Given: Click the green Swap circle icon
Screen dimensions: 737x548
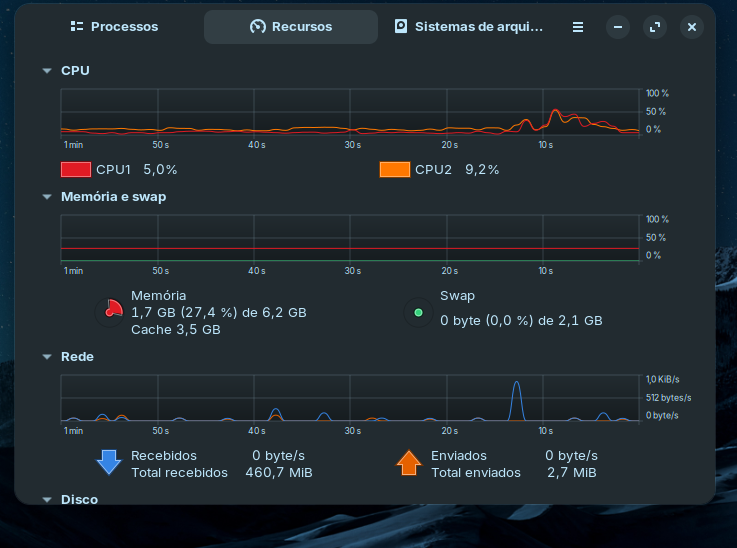Looking at the screenshot, I should 418,314.
